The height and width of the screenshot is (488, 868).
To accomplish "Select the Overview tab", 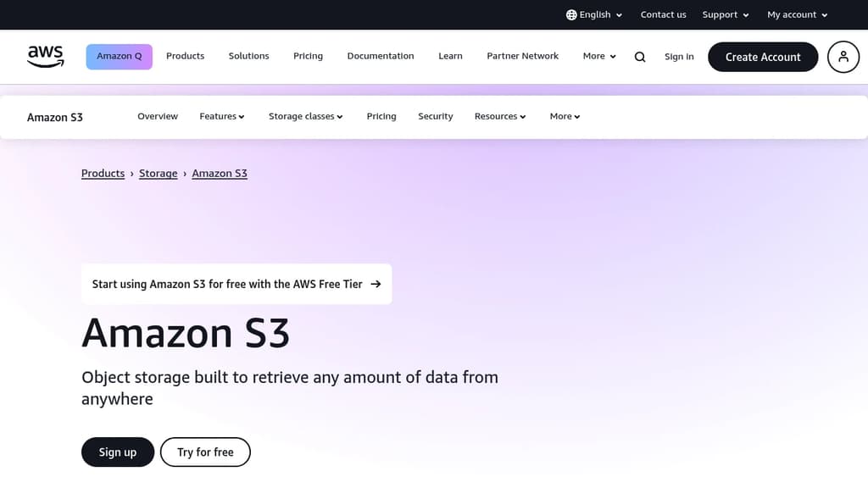I will click(158, 117).
